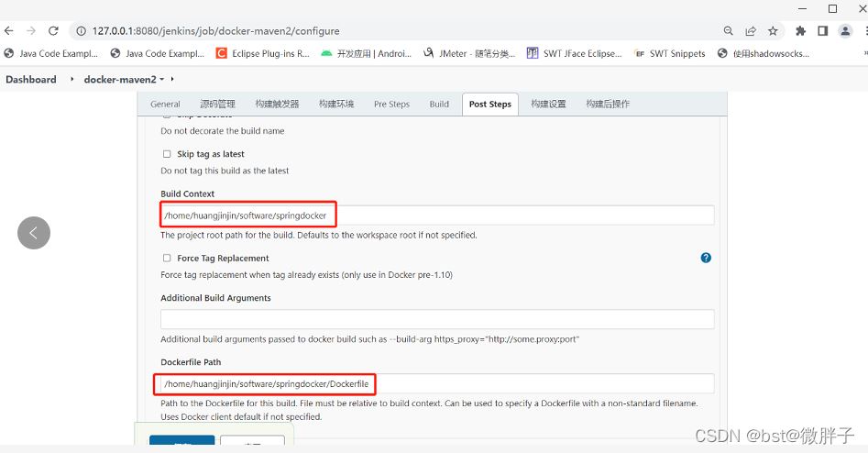Expand the Dashboard breadcrumb arrow
This screenshot has width=868, height=453.
point(71,80)
